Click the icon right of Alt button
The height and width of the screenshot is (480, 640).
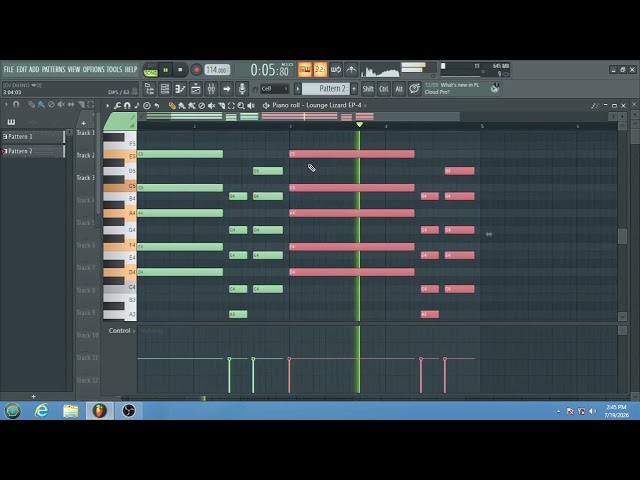414,89
